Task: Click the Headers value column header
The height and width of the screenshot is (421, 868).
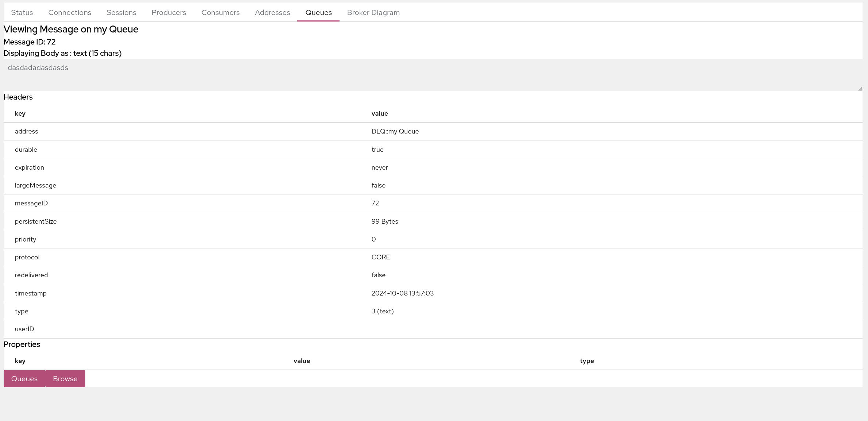Action: click(x=379, y=113)
